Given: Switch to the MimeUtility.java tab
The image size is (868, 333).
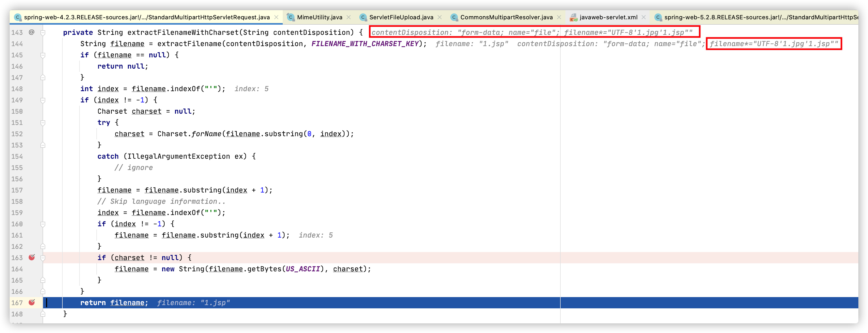Looking at the screenshot, I should tap(319, 17).
